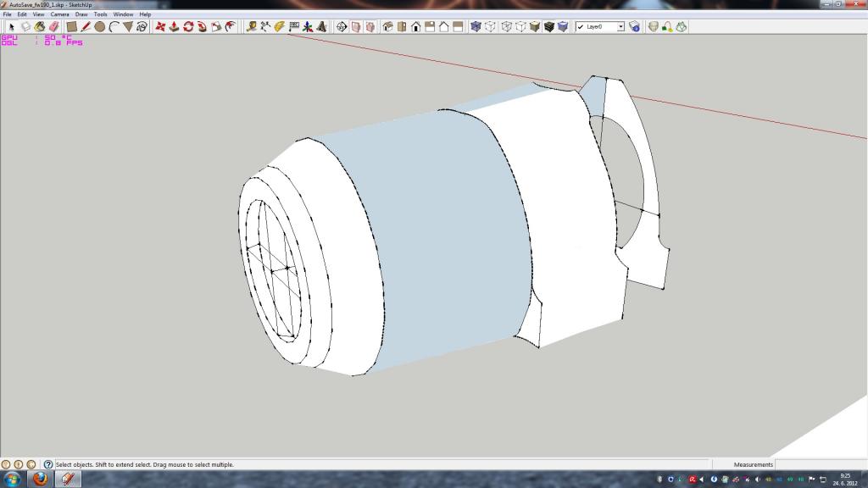The width and height of the screenshot is (868, 488).
Task: Activate the Rectangle drawing tool
Action: pyautogui.click(x=72, y=26)
